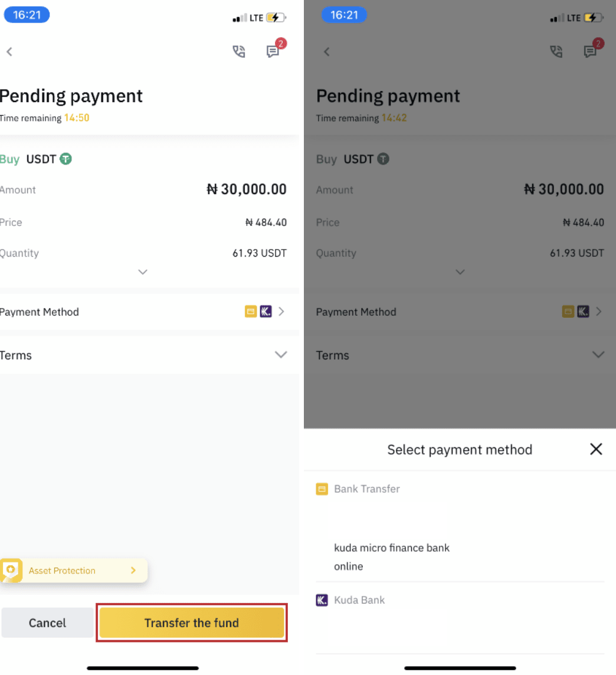Viewport: 616px width, 675px height.
Task: Expand the Terms section
Action: click(281, 355)
